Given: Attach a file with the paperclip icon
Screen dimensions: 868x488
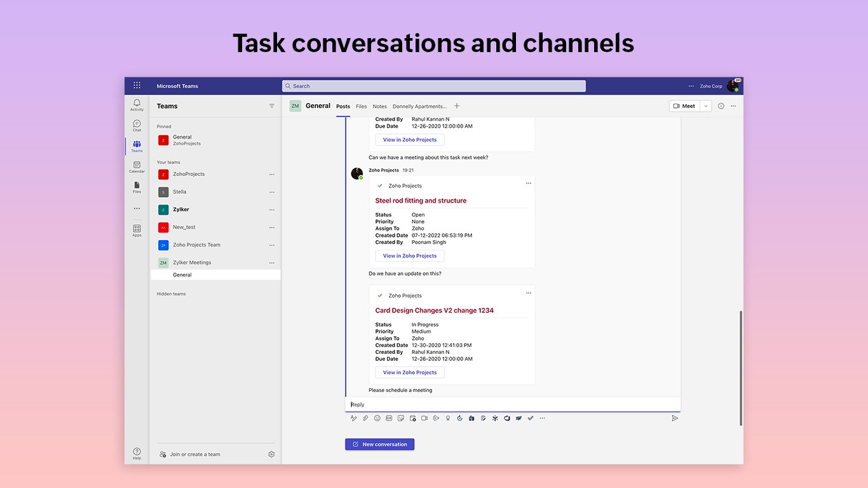Looking at the screenshot, I should point(365,418).
